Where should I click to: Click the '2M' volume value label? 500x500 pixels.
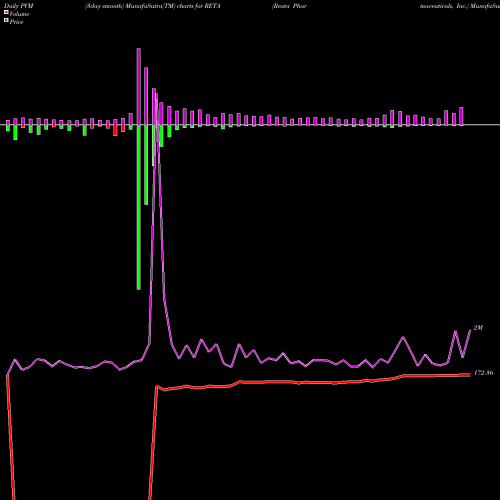(x=478, y=328)
